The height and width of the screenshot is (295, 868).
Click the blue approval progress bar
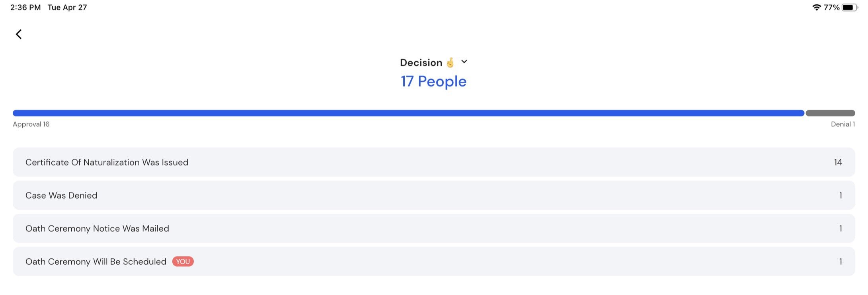tap(408, 113)
